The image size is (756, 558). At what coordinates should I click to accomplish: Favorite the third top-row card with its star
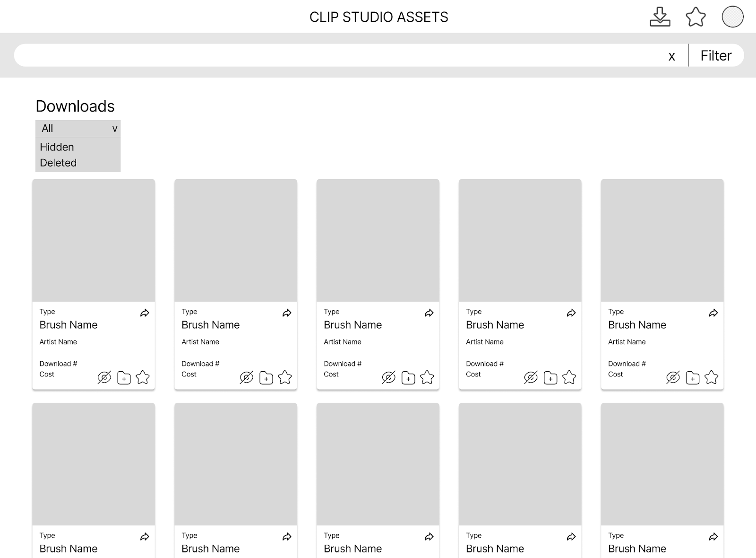(x=427, y=377)
